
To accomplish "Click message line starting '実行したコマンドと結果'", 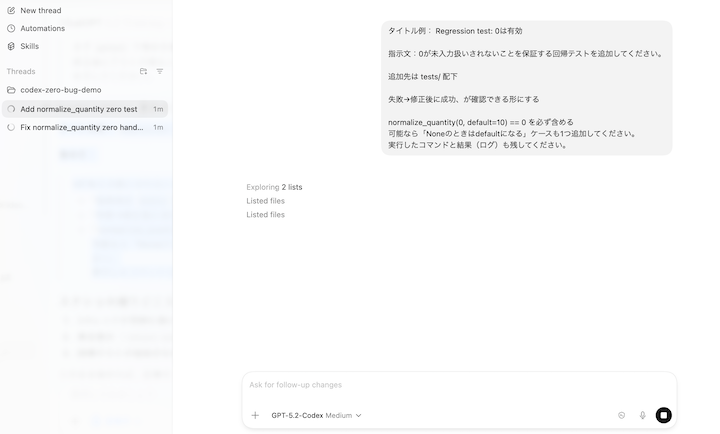I will click(x=478, y=145).
